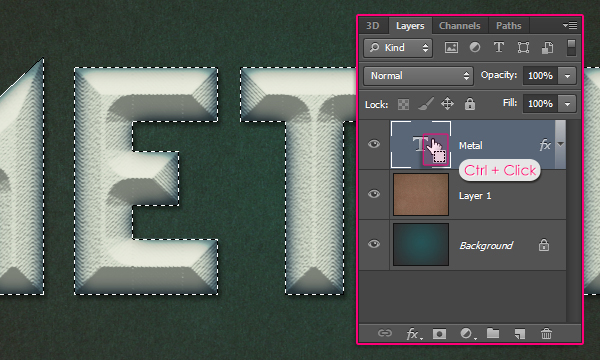Switch to the Channels tab
The height and width of the screenshot is (360, 600).
coord(460,26)
